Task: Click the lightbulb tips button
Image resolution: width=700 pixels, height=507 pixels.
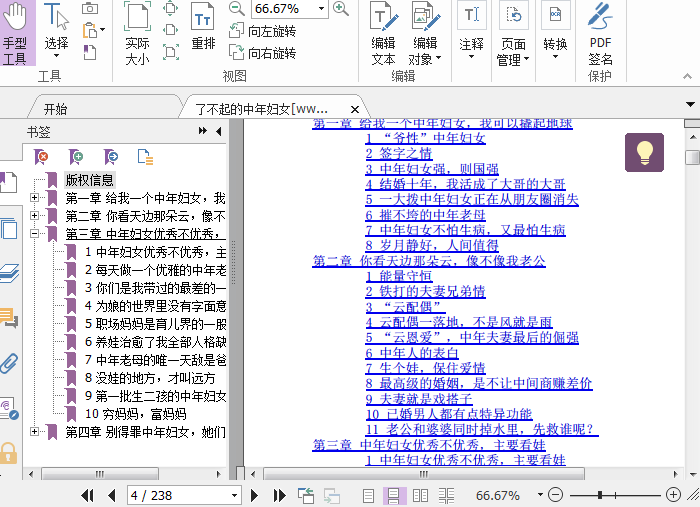Action: [x=644, y=152]
